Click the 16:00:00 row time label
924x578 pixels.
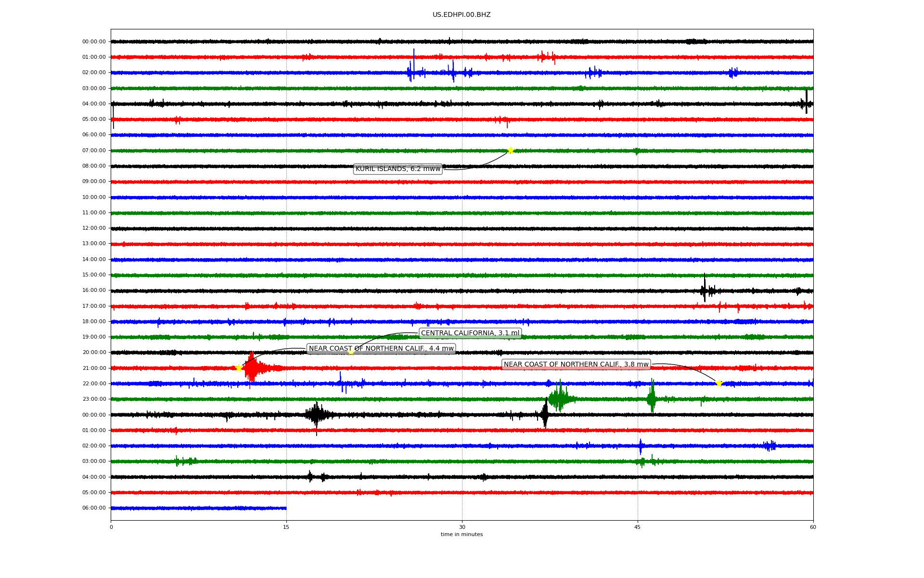click(94, 290)
